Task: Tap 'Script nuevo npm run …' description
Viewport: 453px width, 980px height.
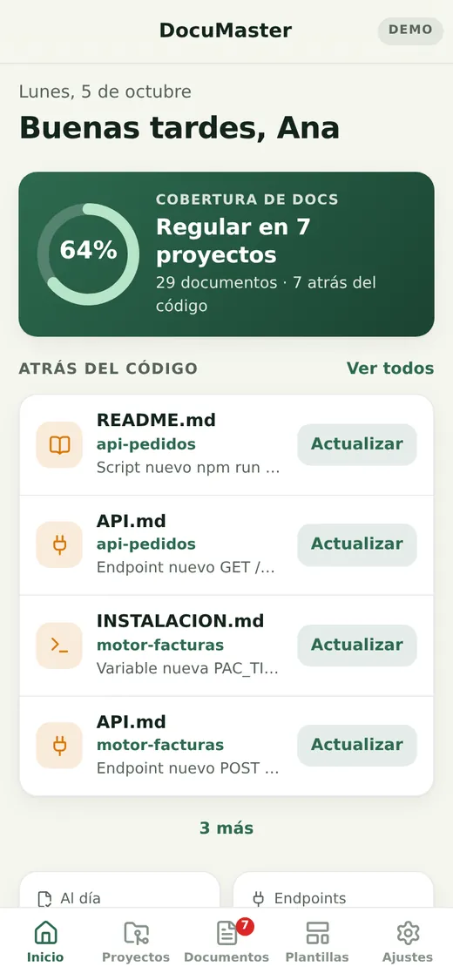Action: click(188, 468)
